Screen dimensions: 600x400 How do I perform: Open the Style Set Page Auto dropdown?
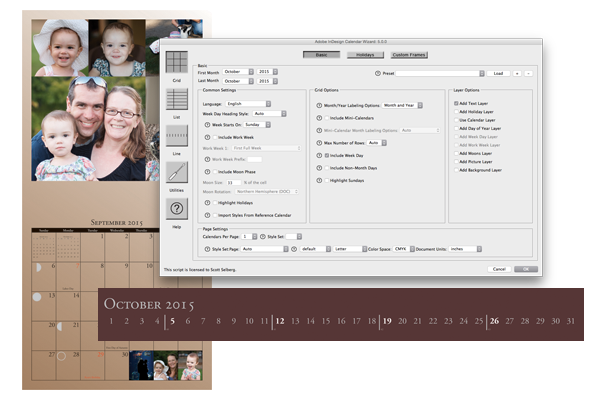[265, 249]
